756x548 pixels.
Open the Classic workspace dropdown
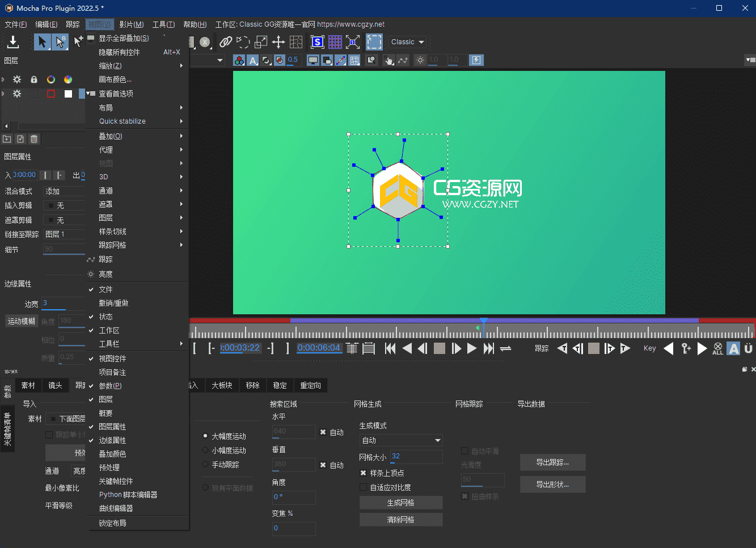click(406, 42)
